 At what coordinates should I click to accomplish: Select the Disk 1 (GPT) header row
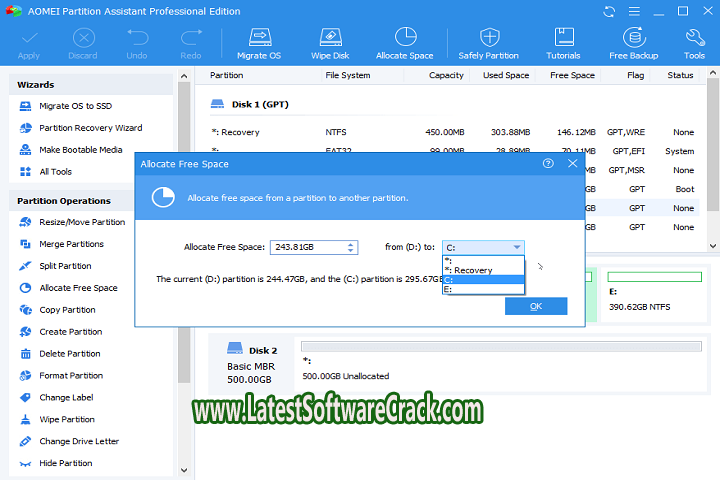pos(250,104)
